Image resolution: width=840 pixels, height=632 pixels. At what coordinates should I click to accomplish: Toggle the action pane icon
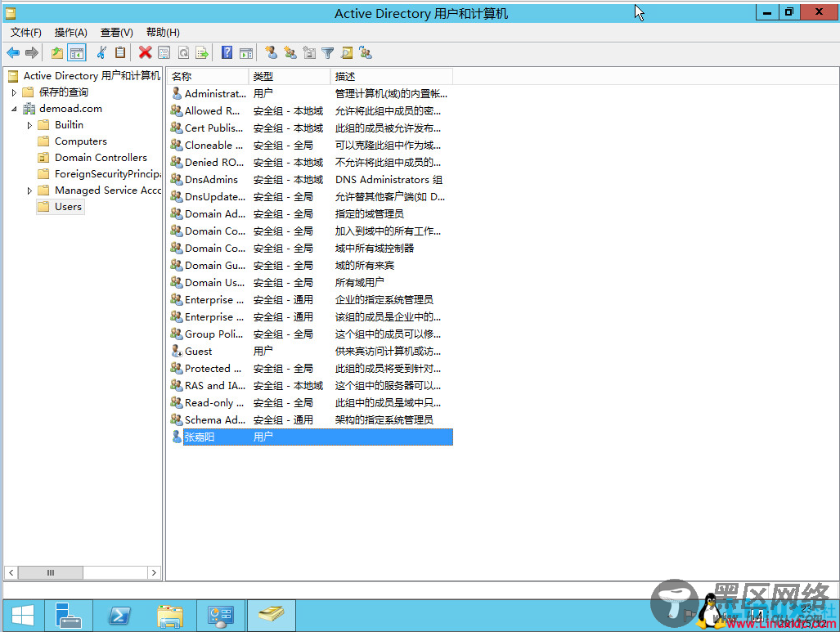[x=246, y=52]
